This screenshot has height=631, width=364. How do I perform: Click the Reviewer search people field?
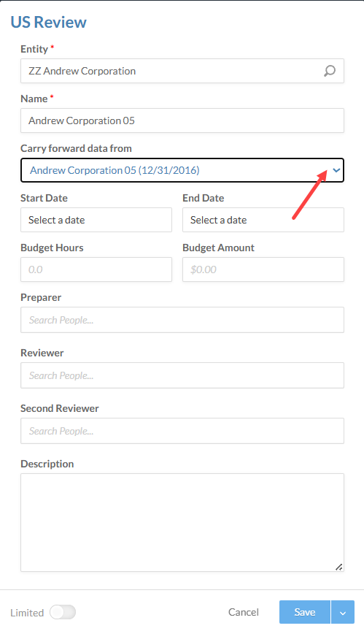pyautogui.click(x=182, y=375)
